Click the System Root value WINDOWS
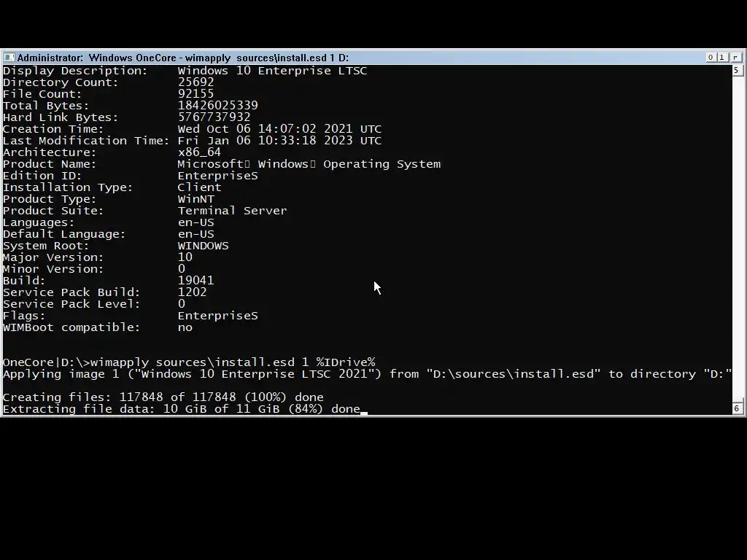The height and width of the screenshot is (560, 747). click(203, 246)
